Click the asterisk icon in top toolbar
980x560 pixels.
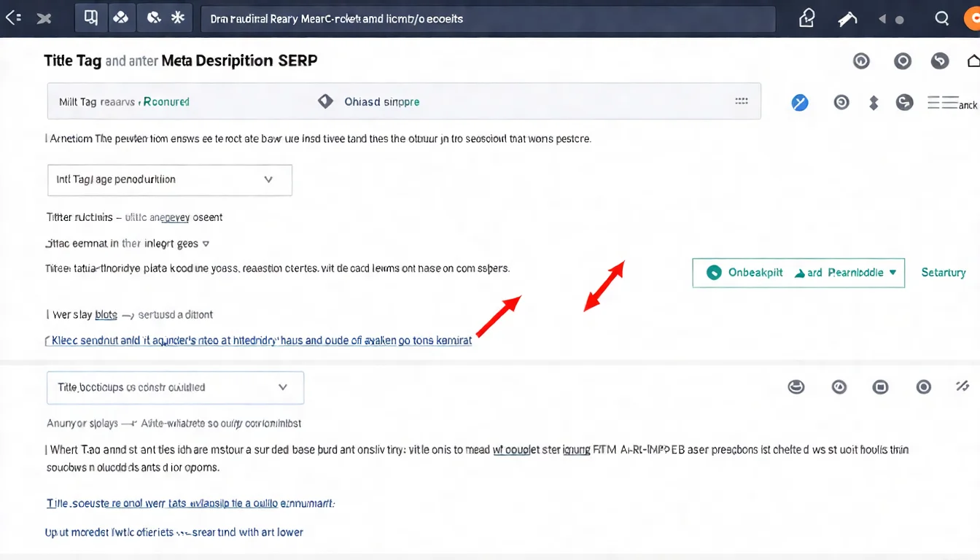[177, 18]
